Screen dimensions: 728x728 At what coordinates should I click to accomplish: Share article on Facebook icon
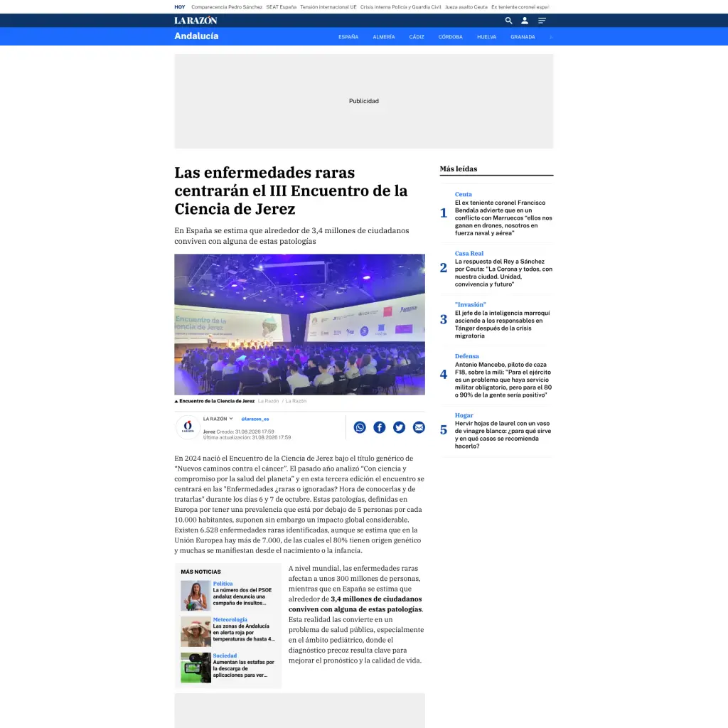(x=380, y=427)
